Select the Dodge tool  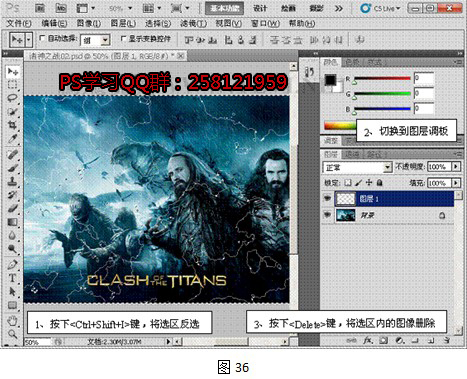pos(13,249)
